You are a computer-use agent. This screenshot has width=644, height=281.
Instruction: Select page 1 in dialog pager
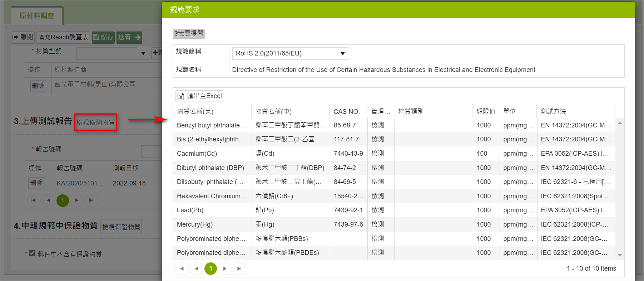point(210,268)
